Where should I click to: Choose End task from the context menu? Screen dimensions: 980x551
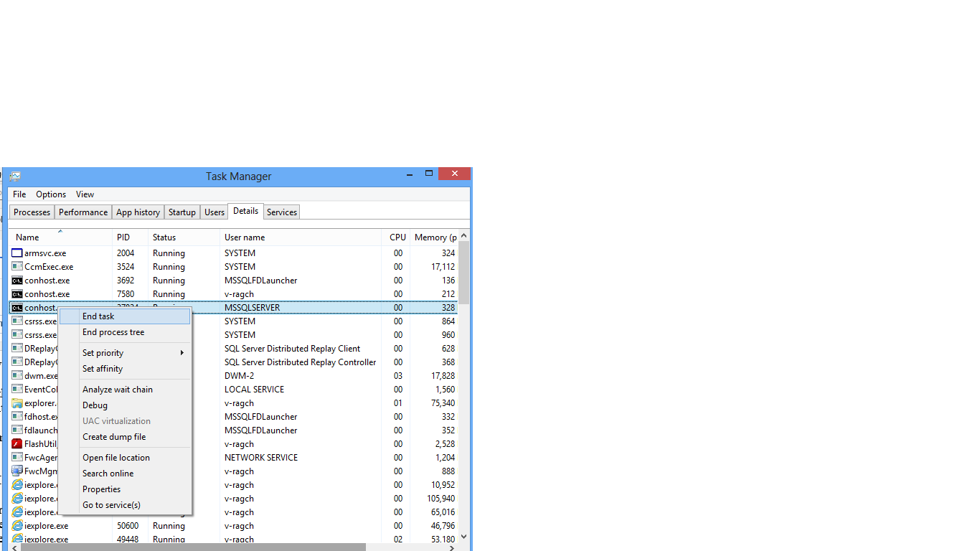125,316
